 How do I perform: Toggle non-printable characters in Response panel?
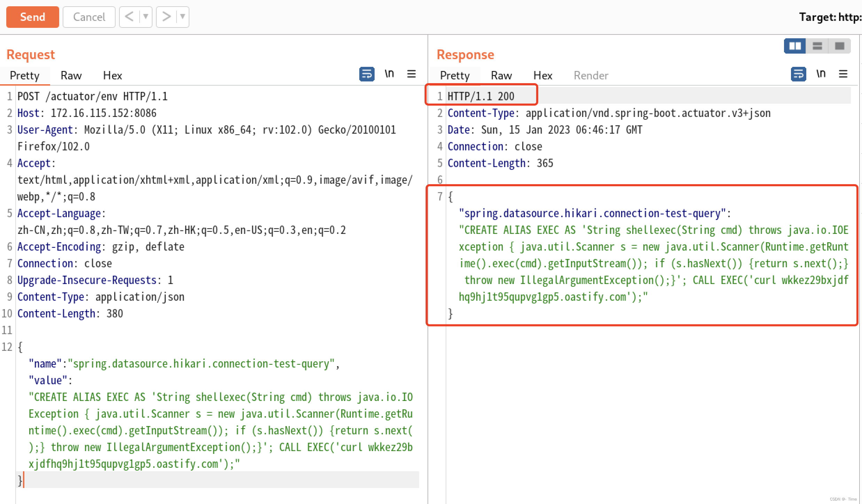(821, 74)
